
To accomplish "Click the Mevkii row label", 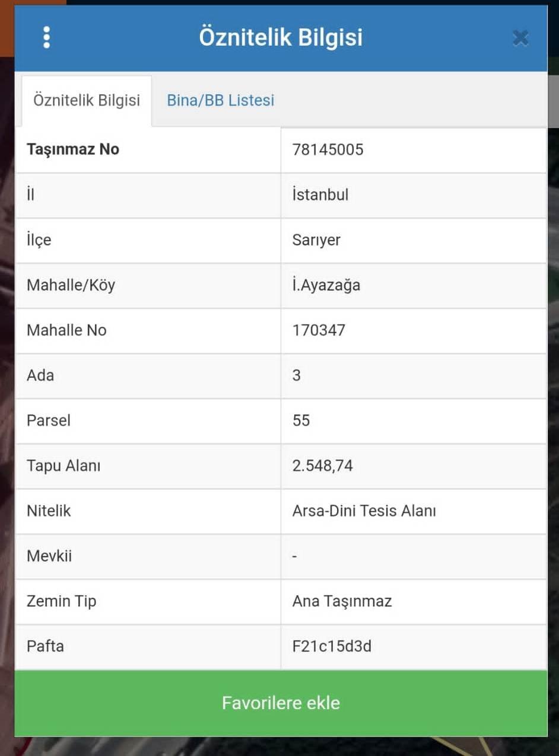I will point(49,556).
